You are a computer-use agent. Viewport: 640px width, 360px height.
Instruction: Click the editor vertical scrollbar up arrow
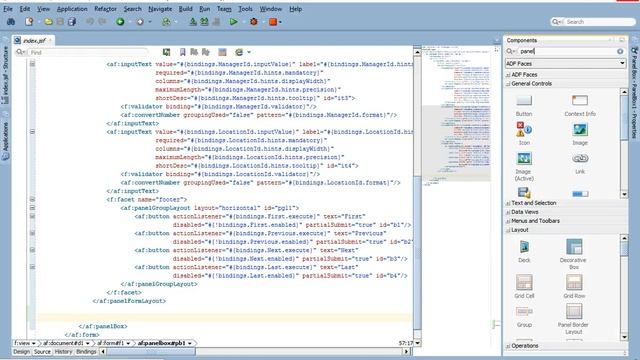click(417, 52)
